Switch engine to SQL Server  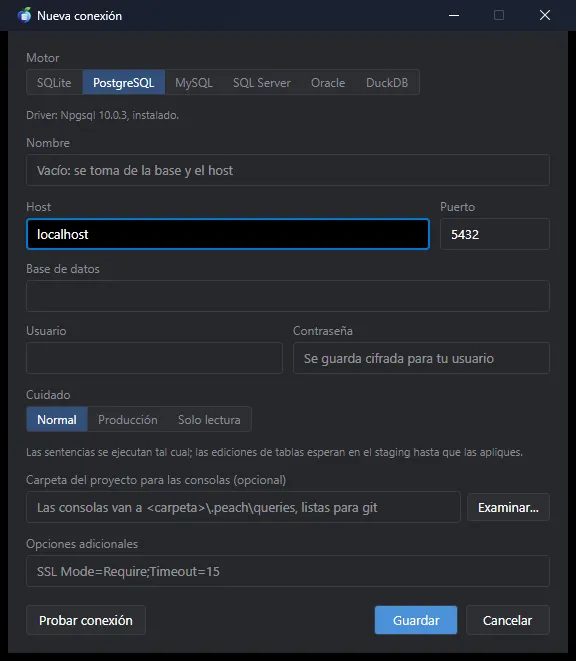click(262, 82)
